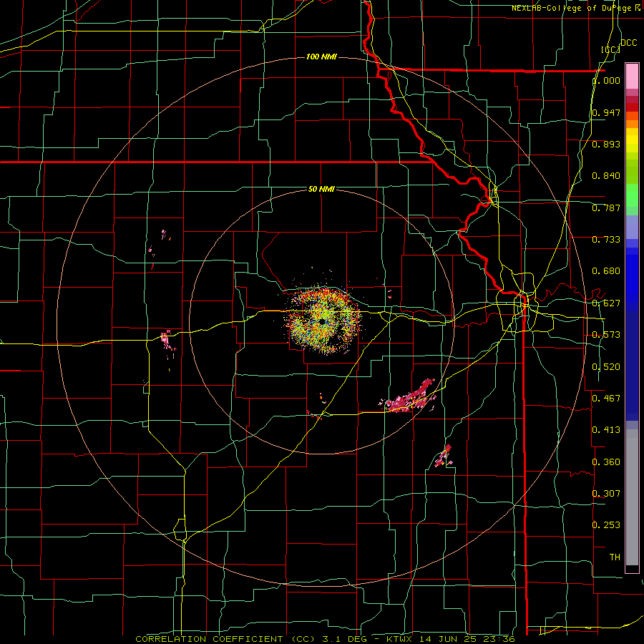
Task: Click the elongated pink echo southeast of the radar
Action: tap(408, 396)
